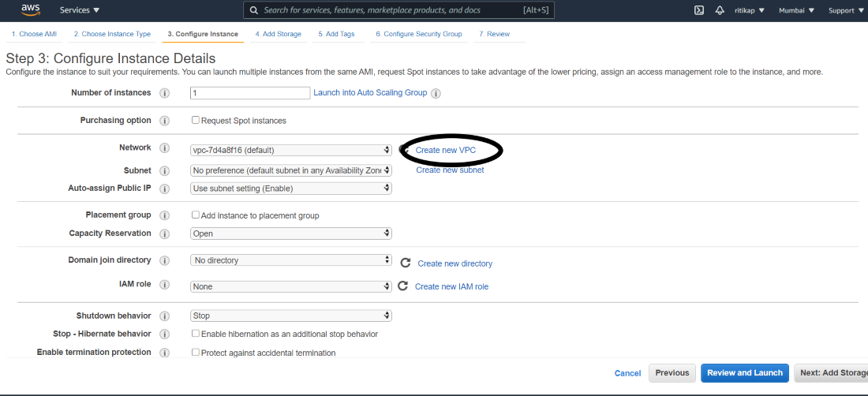The image size is (868, 396).
Task: Open the Auto-assign Public IP dropdown
Action: 291,189
